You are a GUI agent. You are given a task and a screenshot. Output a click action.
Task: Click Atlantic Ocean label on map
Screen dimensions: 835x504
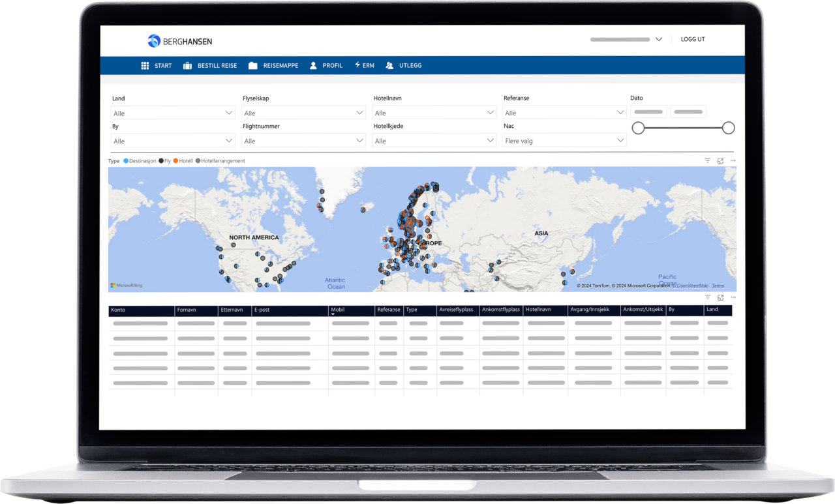pyautogui.click(x=336, y=283)
